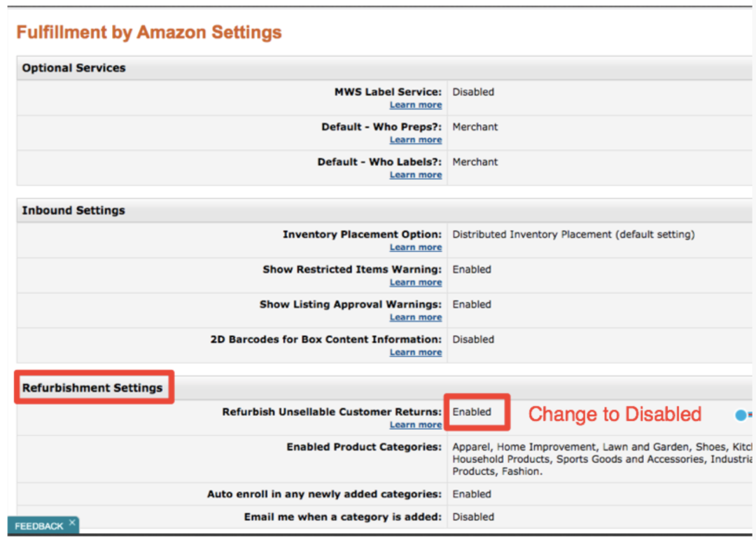
Task: Open Learn more under MWS Label Service
Action: [416, 105]
